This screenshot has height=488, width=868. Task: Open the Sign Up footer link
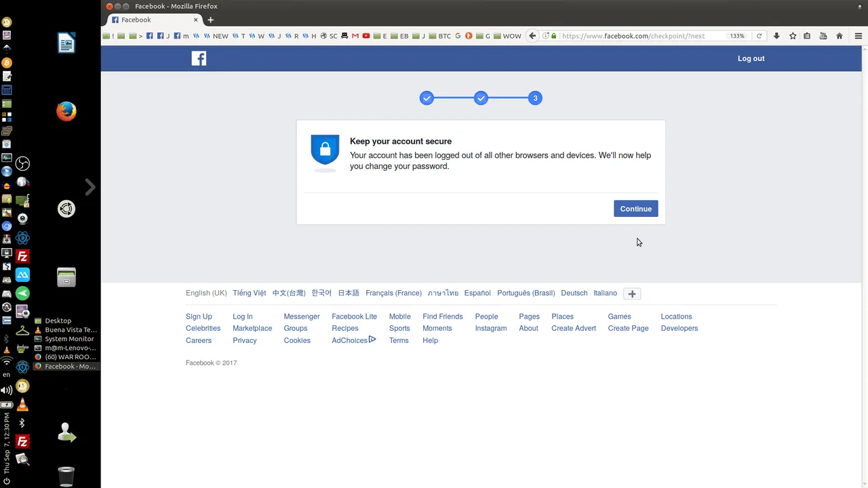tap(199, 317)
